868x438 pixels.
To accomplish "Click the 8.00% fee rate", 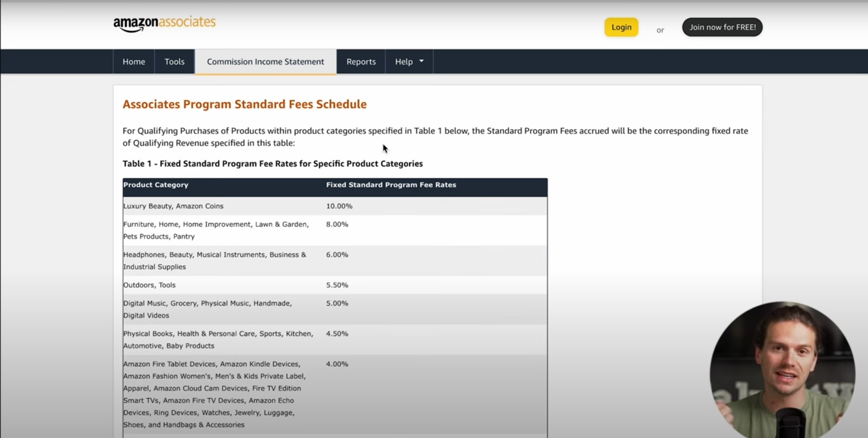I will pyautogui.click(x=337, y=224).
